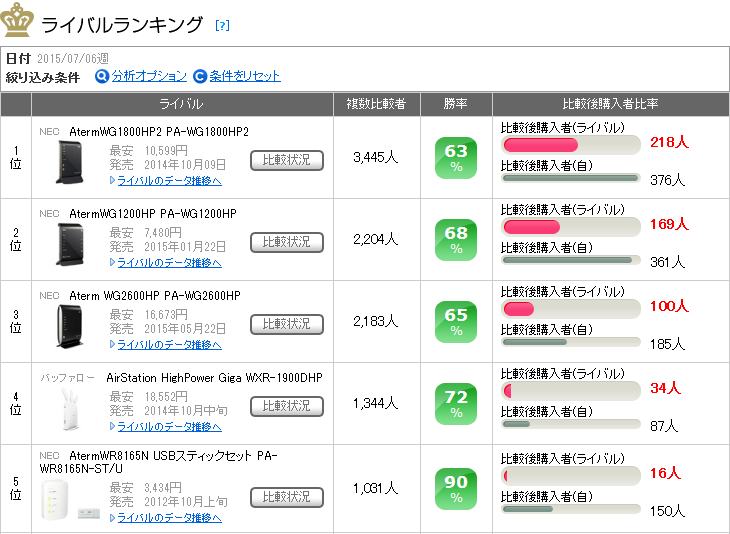The width and height of the screenshot is (730, 534).
Task: Open the [?] help icon beside title
Action: click(222, 25)
